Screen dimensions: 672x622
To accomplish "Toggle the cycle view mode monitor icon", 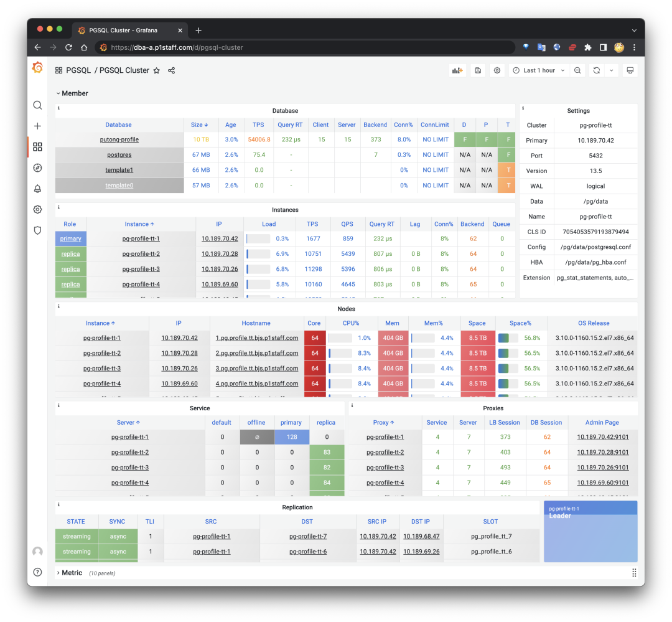I will 630,70.
